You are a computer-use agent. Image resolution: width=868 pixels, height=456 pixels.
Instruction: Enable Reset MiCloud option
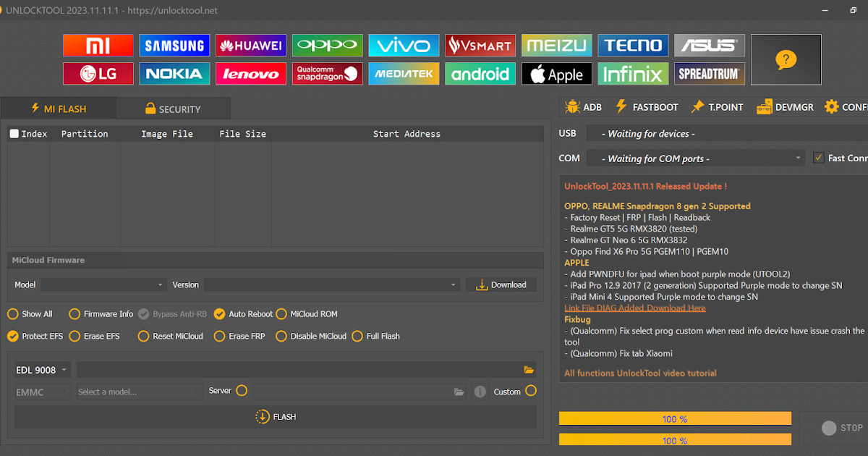[171, 336]
